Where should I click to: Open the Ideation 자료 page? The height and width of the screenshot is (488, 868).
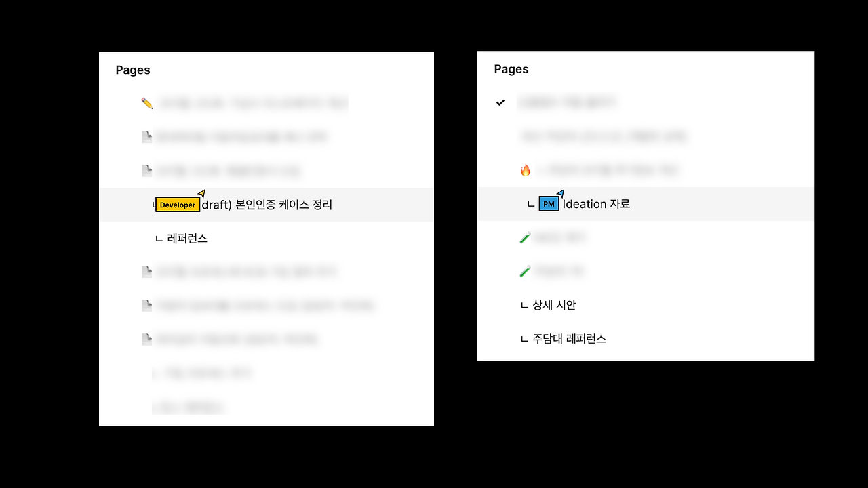pyautogui.click(x=596, y=204)
